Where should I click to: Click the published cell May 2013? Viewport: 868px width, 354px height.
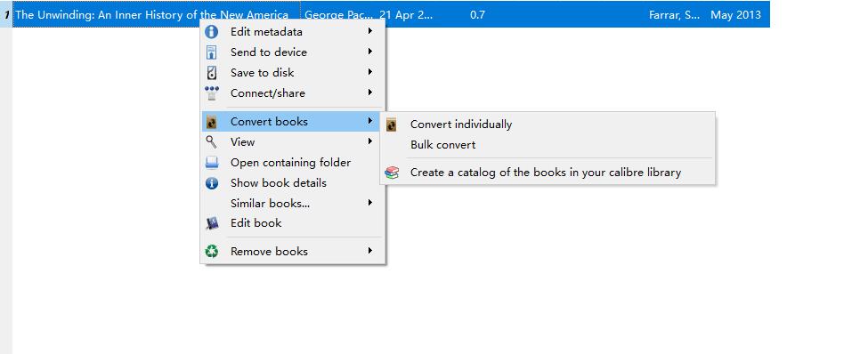[x=735, y=14]
